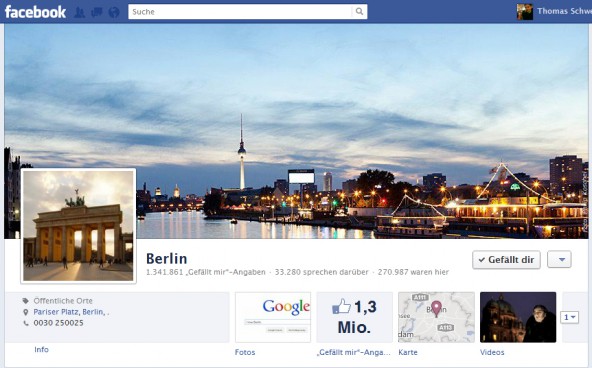The height and width of the screenshot is (368, 592).
Task: Expand the dropdown arrow beside Gefällt dir
Action: click(560, 260)
